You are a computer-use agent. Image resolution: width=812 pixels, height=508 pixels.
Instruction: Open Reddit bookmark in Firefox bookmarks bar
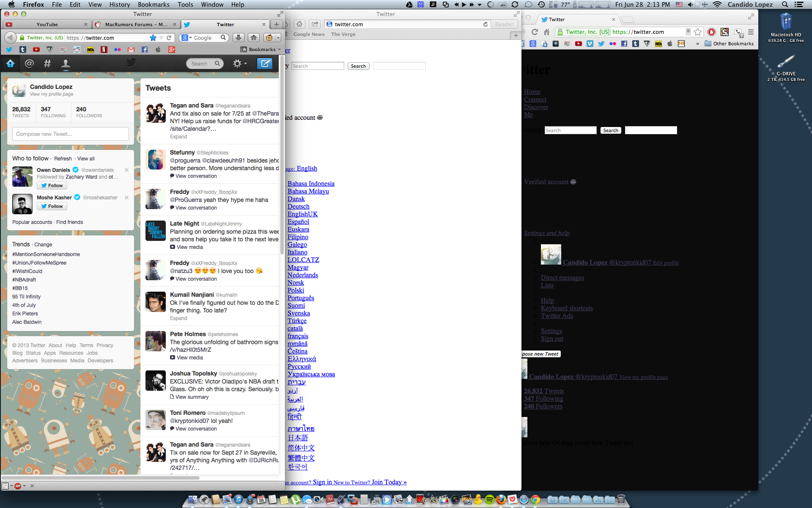click(77, 50)
